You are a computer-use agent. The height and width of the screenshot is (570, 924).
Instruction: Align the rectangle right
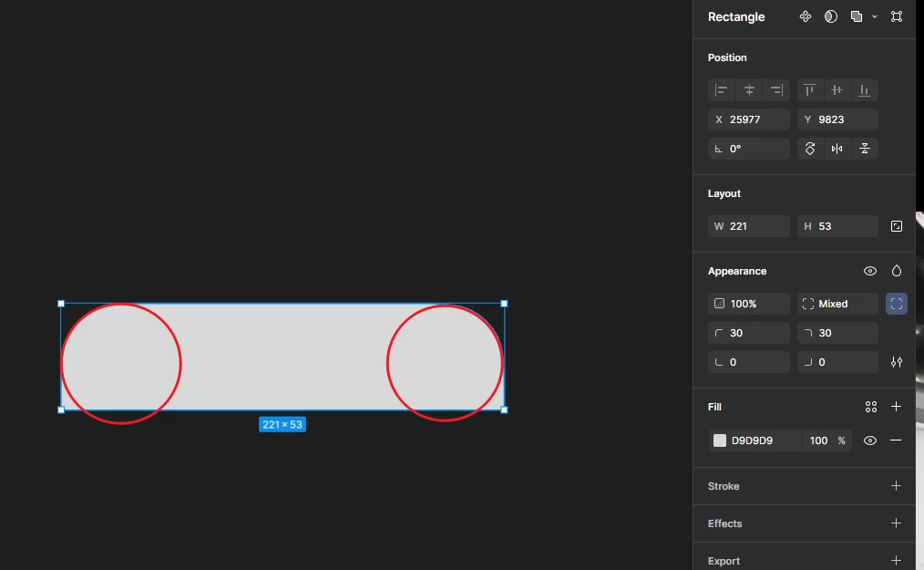click(776, 90)
